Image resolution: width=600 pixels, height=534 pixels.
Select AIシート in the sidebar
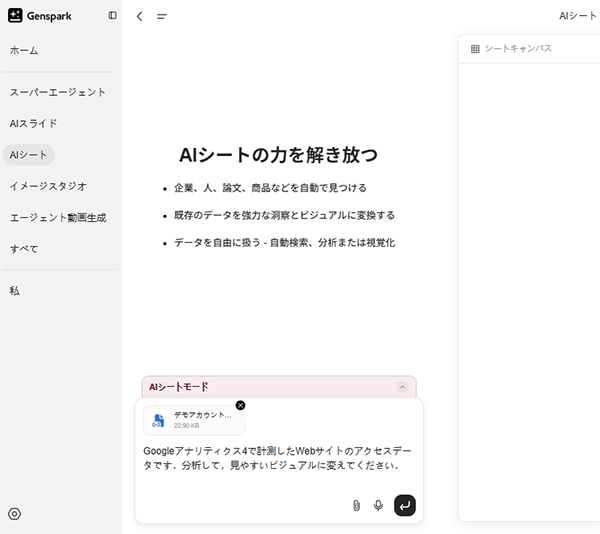click(x=28, y=155)
